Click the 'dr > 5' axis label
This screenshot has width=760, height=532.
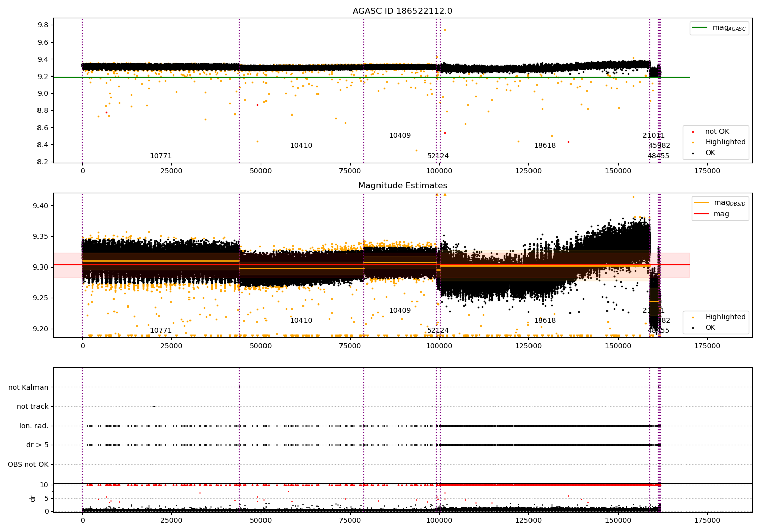click(37, 445)
